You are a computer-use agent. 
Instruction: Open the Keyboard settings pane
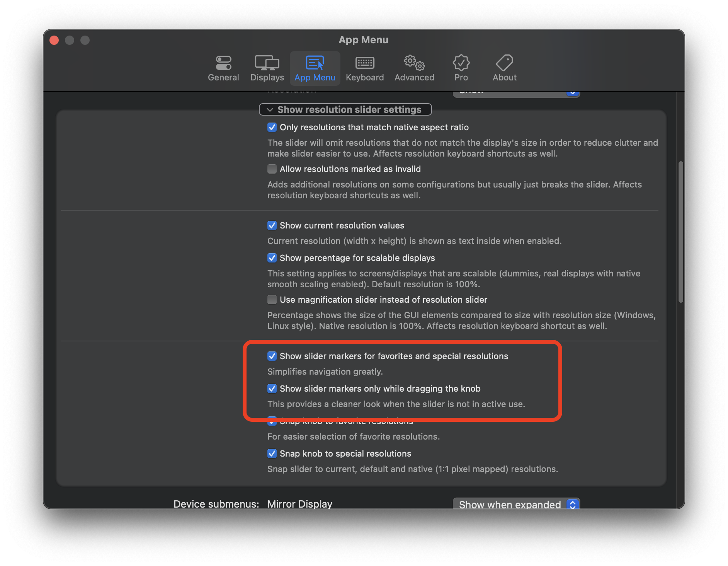click(364, 68)
